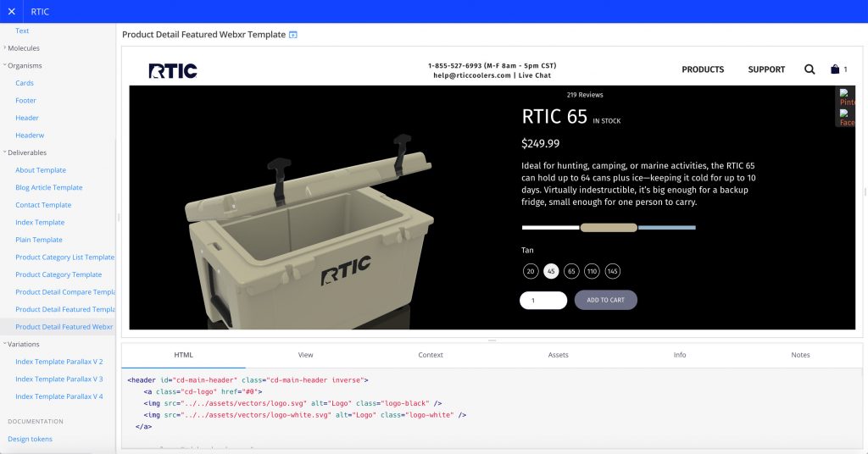Open preview in new window icon beside title

coord(293,35)
